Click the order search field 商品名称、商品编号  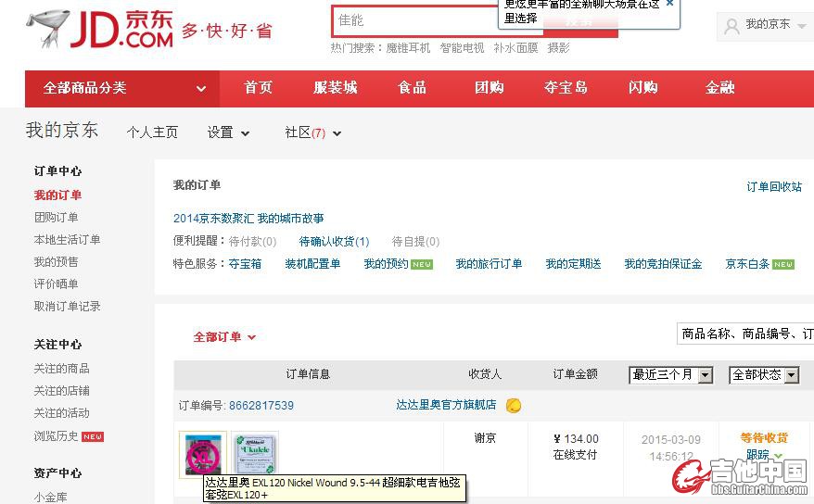coord(745,334)
